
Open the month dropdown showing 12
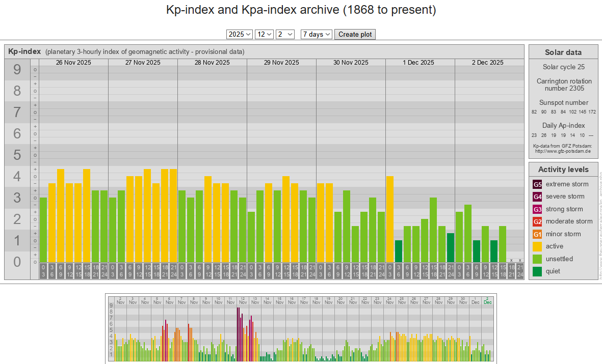click(264, 34)
